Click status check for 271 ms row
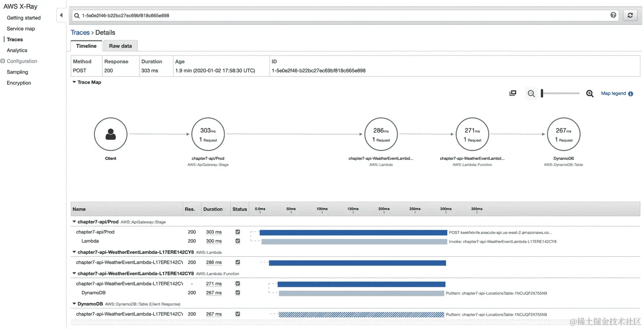 click(237, 283)
